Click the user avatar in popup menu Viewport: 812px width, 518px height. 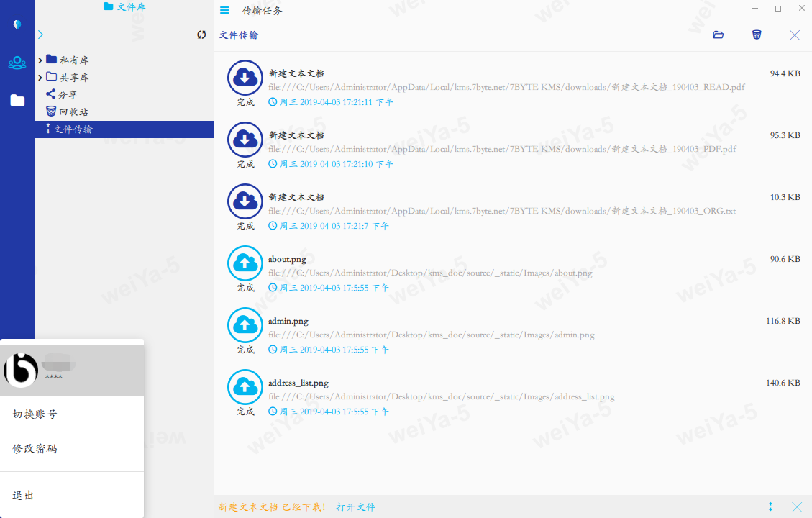[21, 371]
